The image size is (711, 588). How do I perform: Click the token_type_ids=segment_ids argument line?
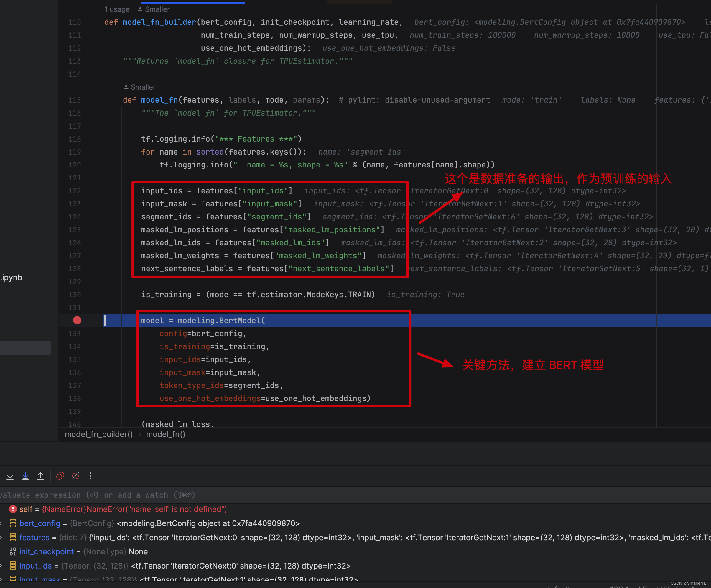click(x=221, y=385)
